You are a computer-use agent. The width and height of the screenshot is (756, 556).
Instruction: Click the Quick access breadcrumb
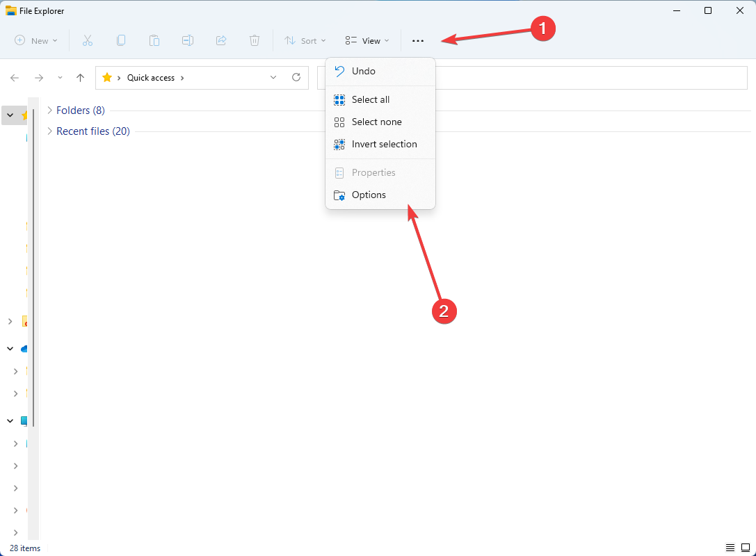pyautogui.click(x=150, y=78)
